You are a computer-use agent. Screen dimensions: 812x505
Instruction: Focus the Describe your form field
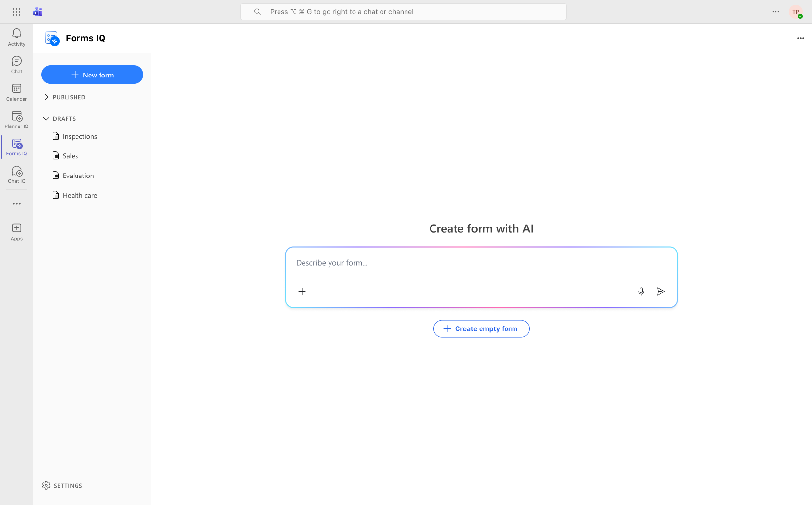482,263
